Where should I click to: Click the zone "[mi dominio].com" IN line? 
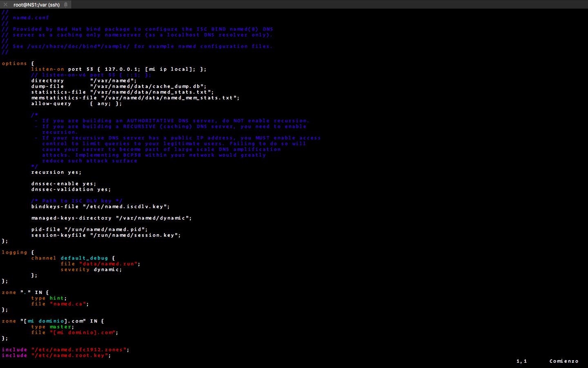(x=53, y=321)
